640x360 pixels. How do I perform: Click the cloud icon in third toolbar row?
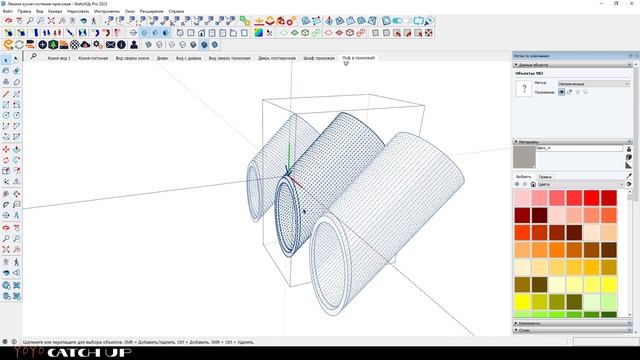[x=85, y=44]
